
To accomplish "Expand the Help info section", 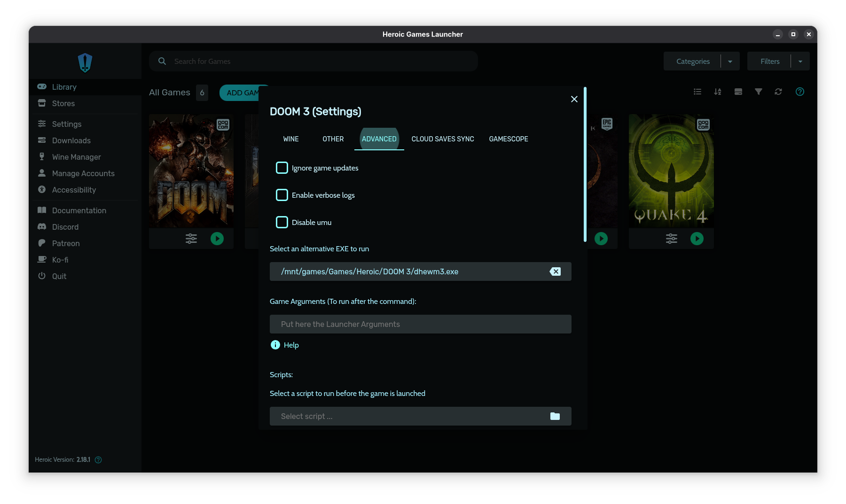I will 285,345.
